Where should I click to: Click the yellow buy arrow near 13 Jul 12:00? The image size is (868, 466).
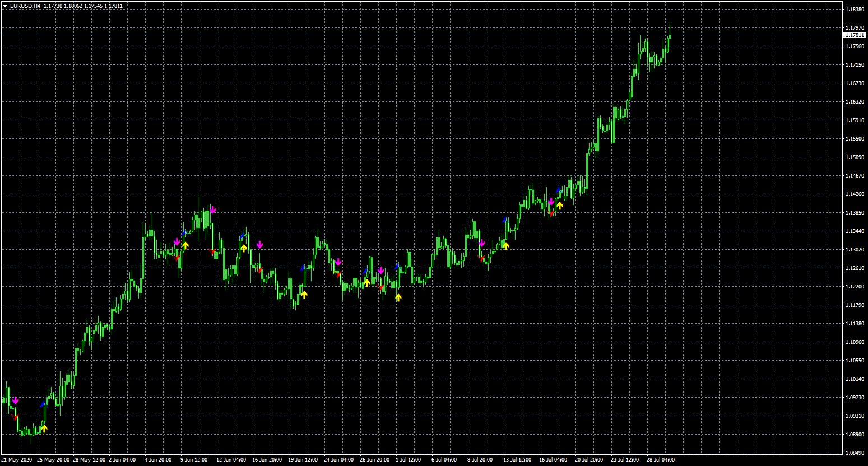506,245
